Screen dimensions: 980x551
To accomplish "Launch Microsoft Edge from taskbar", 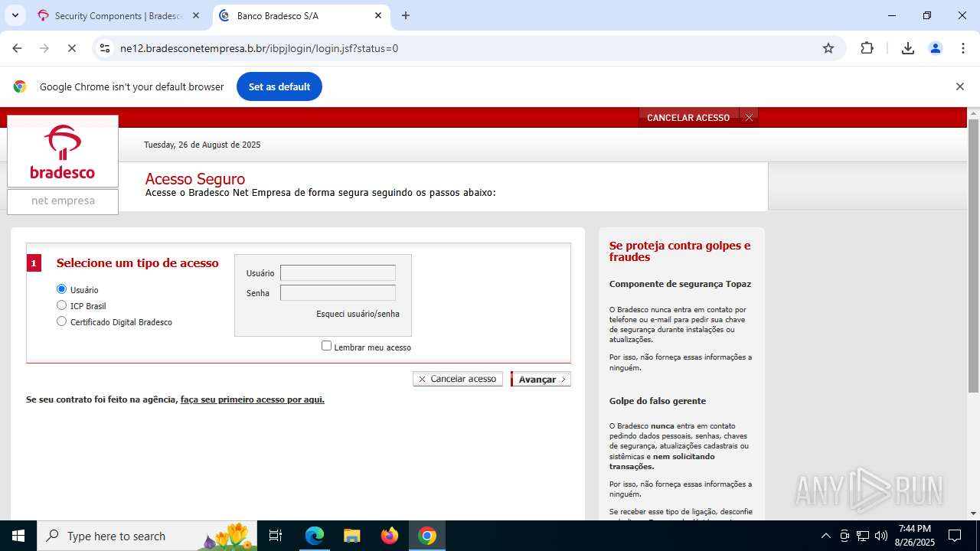I will click(x=315, y=536).
